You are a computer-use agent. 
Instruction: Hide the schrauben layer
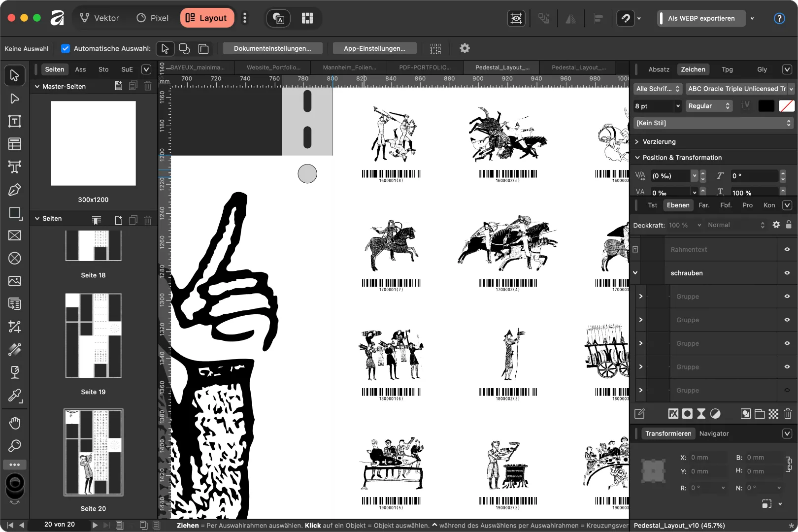(787, 272)
